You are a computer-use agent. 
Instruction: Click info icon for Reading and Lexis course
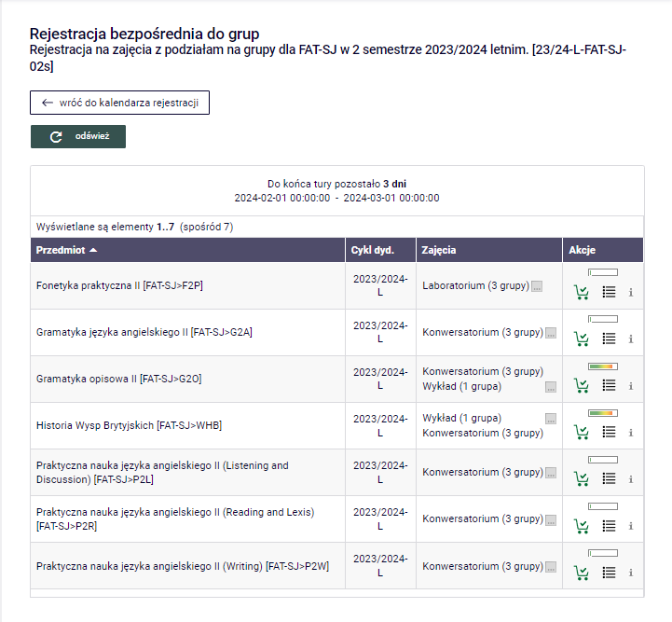631,526
